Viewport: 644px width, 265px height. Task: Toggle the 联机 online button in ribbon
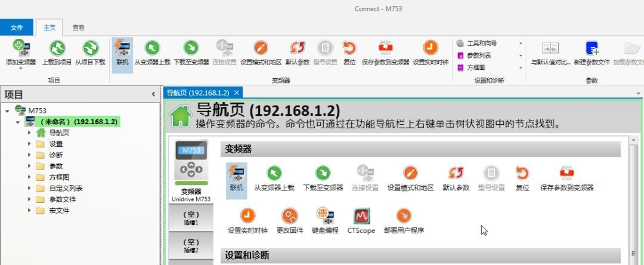[x=122, y=49]
